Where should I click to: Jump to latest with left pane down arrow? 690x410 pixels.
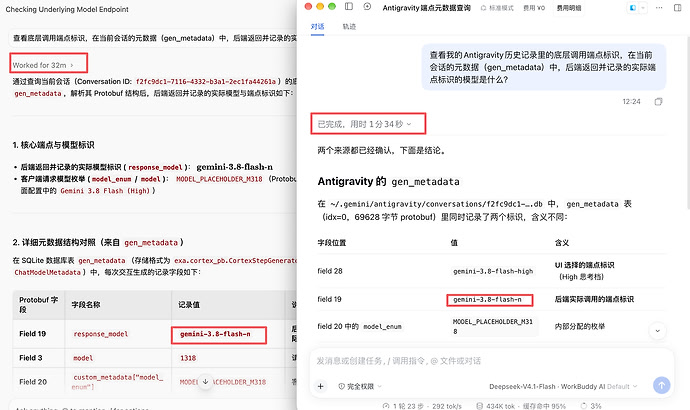pos(206,382)
